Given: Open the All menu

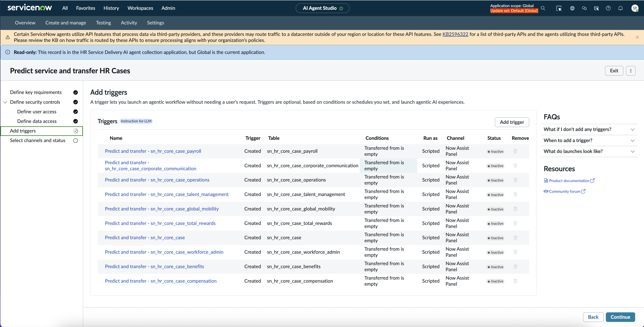Looking at the screenshot, I should pos(65,8).
